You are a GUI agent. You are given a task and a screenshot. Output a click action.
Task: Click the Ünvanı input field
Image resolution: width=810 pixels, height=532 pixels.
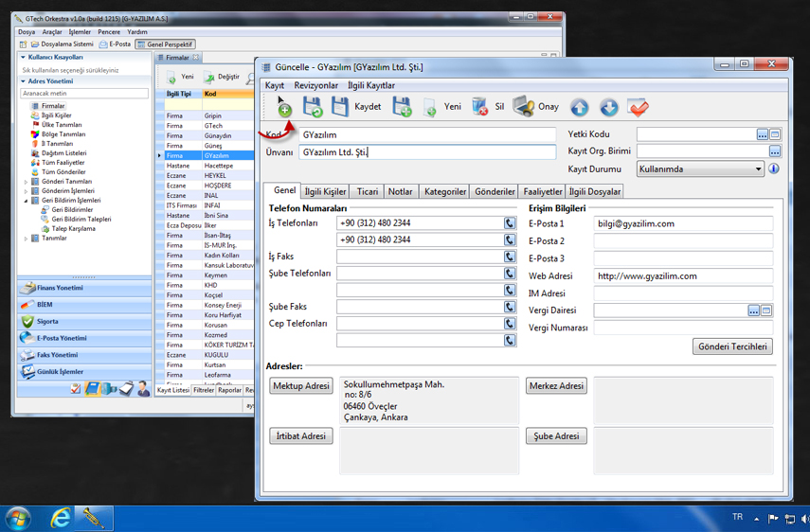coord(427,152)
